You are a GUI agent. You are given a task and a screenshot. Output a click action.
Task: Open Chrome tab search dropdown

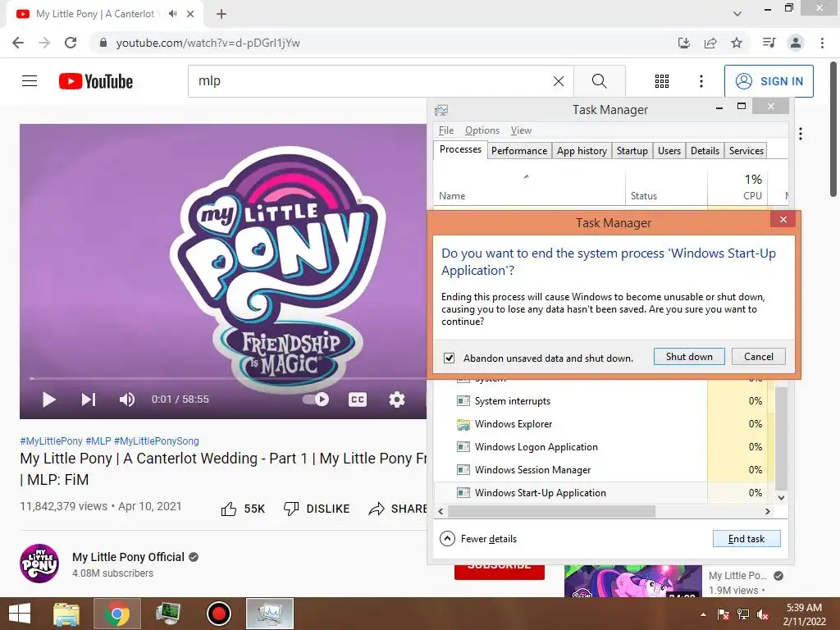tap(737, 14)
